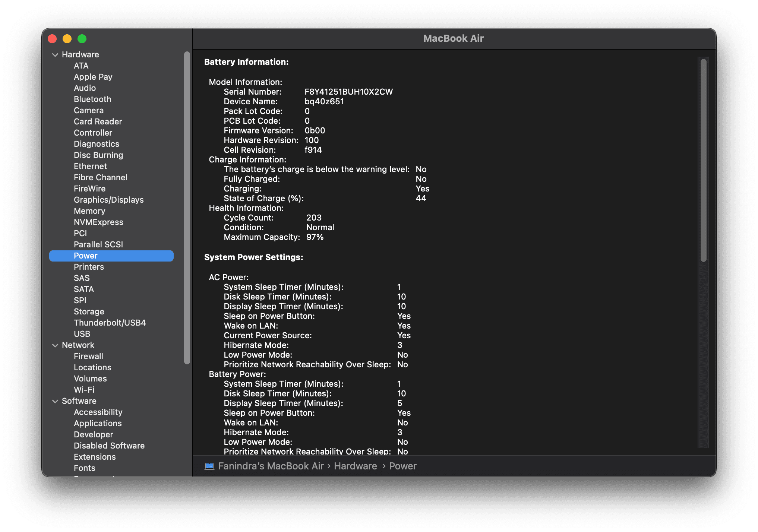Screen dimensions: 758x532
Task: Click the Network category label
Action: pyautogui.click(x=78, y=345)
